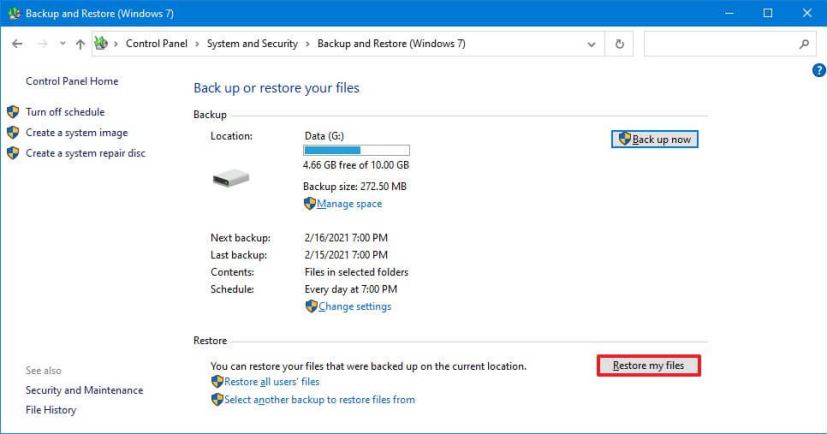The image size is (827, 434).
Task: Go up one level with the up arrow
Action: (80, 44)
